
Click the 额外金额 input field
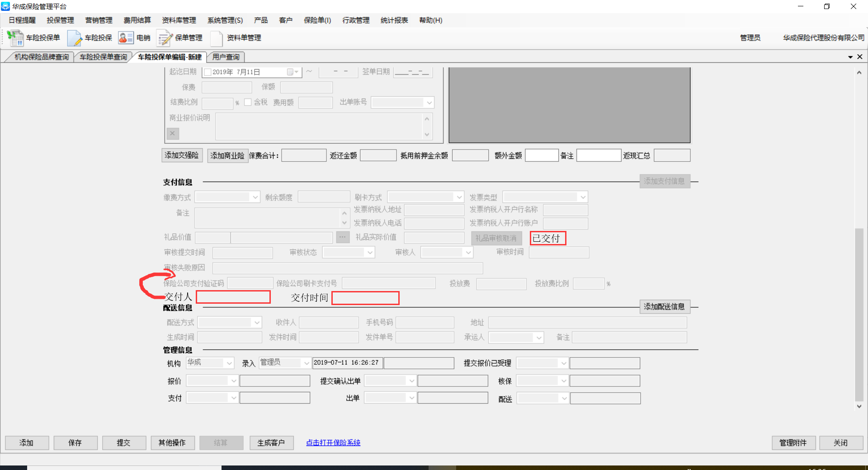[542, 155]
